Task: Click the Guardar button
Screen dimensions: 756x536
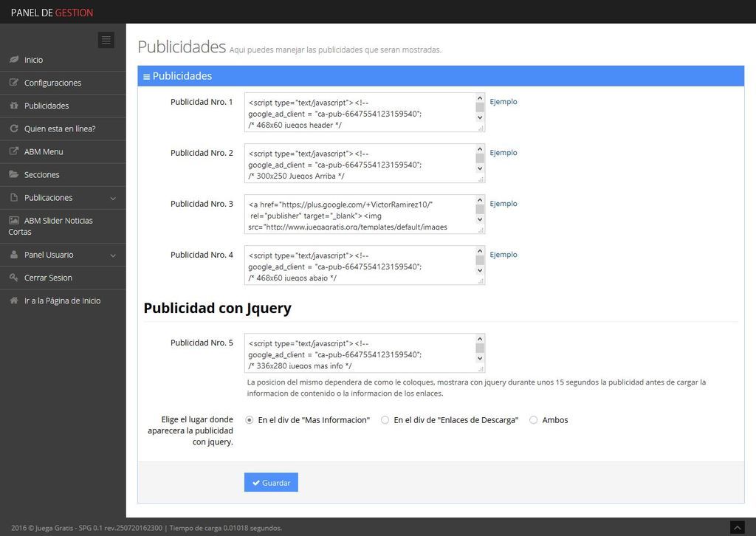Action: click(x=271, y=483)
